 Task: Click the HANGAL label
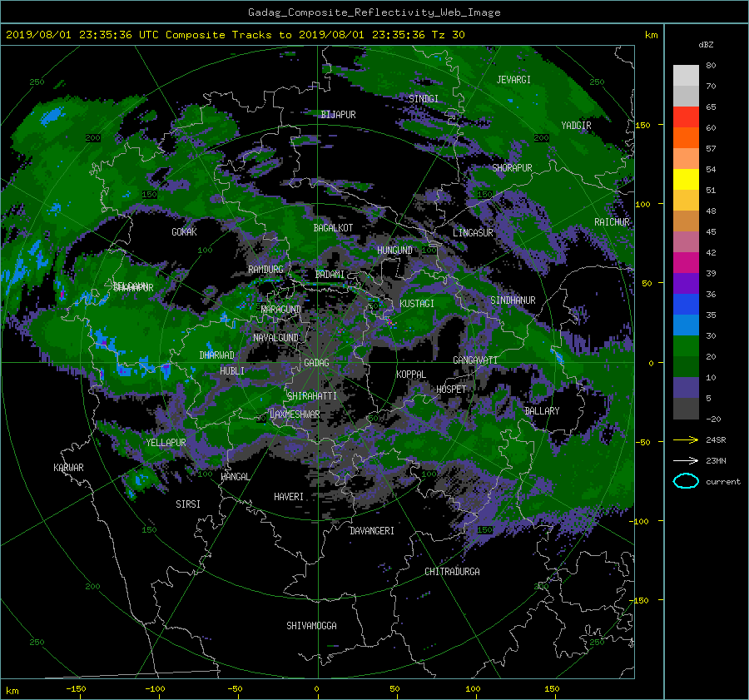coord(235,477)
